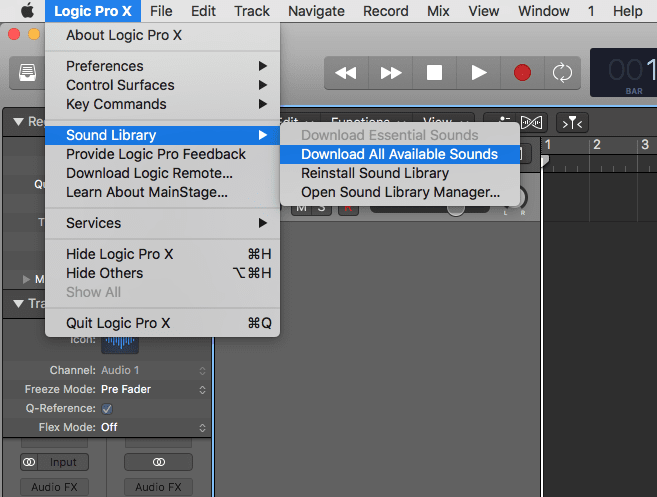657x497 pixels.
Task: Open the Navigate menu
Action: click(x=316, y=11)
